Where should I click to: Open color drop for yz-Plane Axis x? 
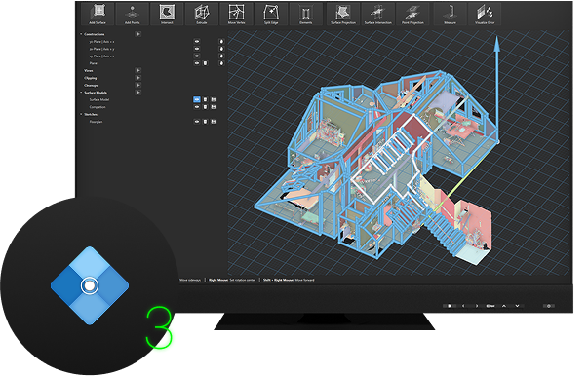coord(221,42)
